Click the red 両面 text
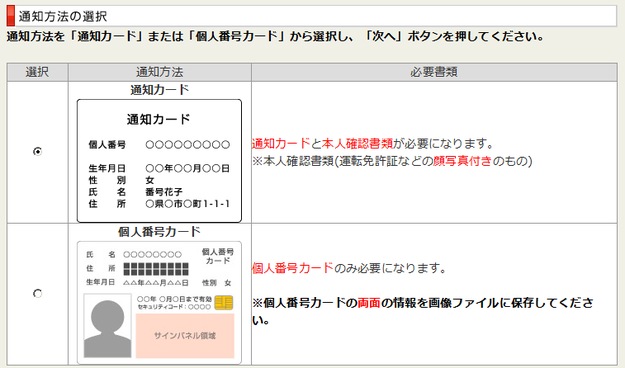The width and height of the screenshot is (625, 368). 369,303
